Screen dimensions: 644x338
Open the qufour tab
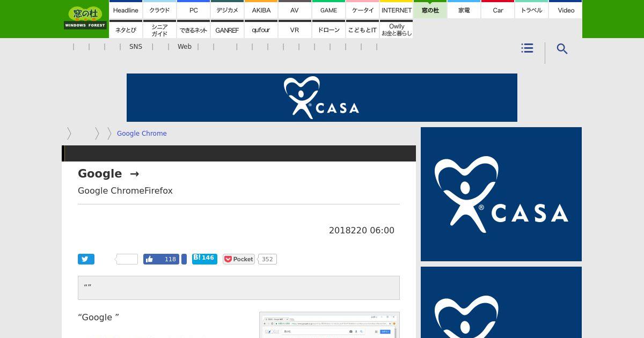coord(261,30)
